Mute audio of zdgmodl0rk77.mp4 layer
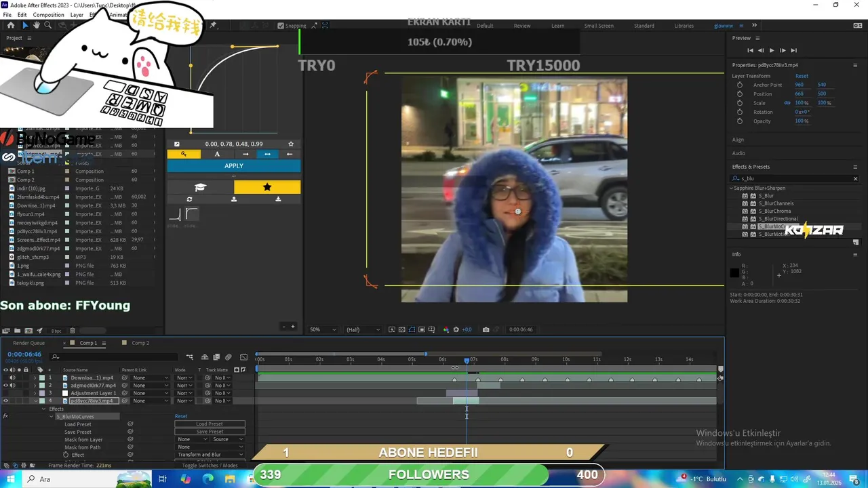The width and height of the screenshot is (868, 488). pyautogui.click(x=12, y=386)
